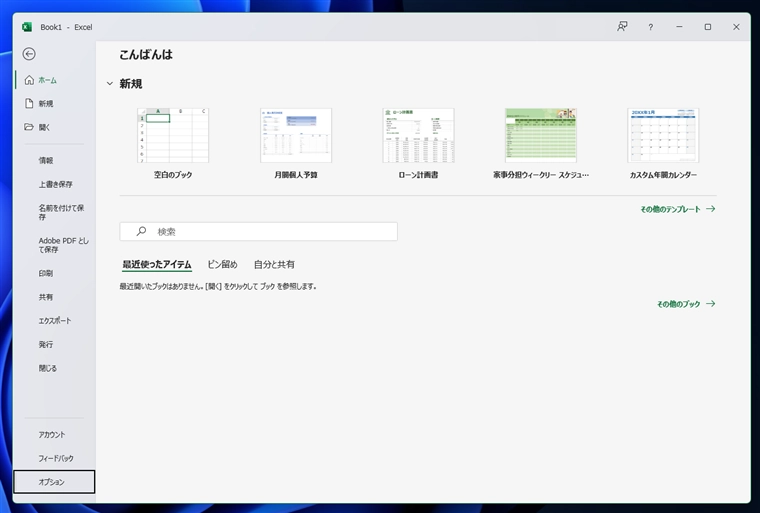This screenshot has height=513, width=760.
Task: Click the 開く folder icon
Action: coord(29,127)
